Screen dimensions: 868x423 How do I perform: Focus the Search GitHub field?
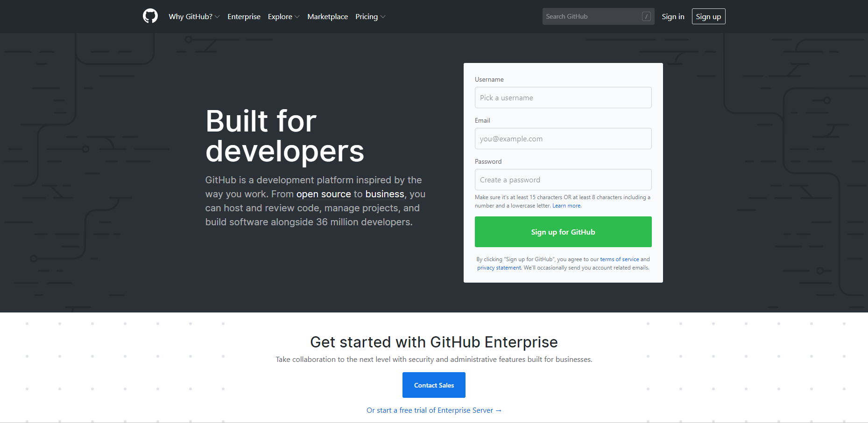[598, 16]
